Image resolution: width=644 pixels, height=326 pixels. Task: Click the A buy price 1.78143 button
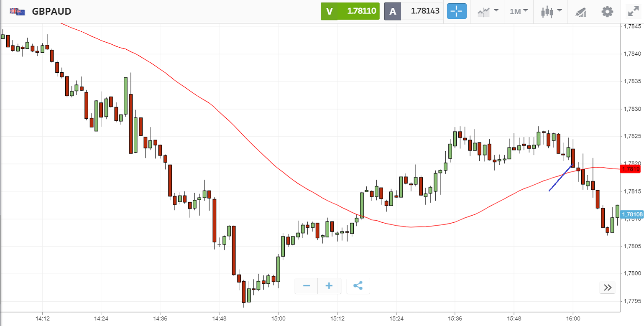(x=414, y=11)
